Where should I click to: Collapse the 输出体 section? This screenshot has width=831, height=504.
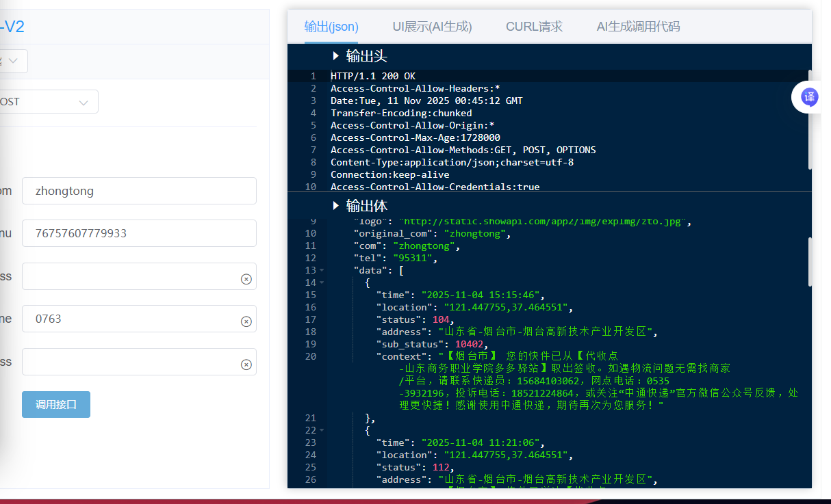tap(335, 206)
